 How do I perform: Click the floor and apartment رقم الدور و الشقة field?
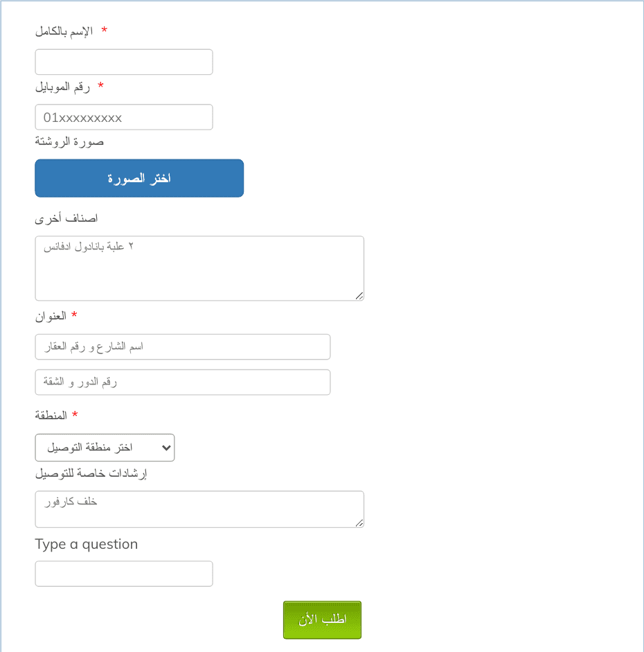tap(183, 382)
